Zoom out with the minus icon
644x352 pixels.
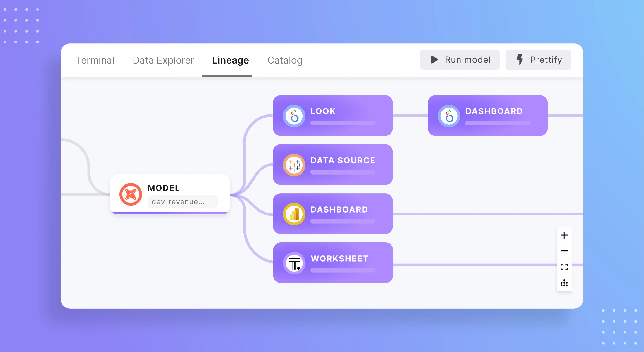click(564, 251)
